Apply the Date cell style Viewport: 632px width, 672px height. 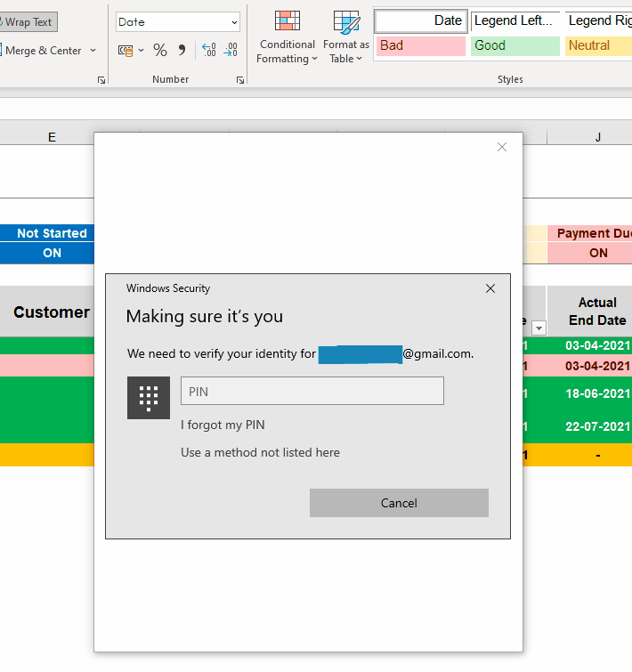(421, 21)
